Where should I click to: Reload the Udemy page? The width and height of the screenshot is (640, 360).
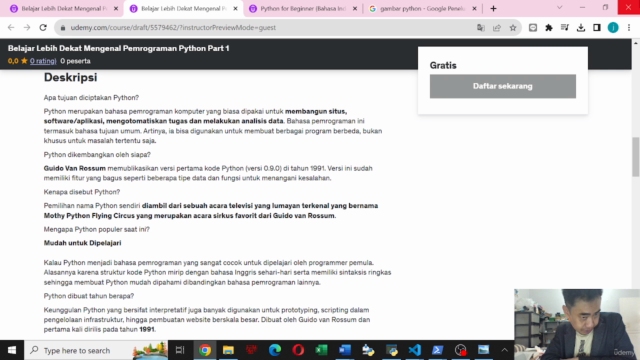coord(43,27)
